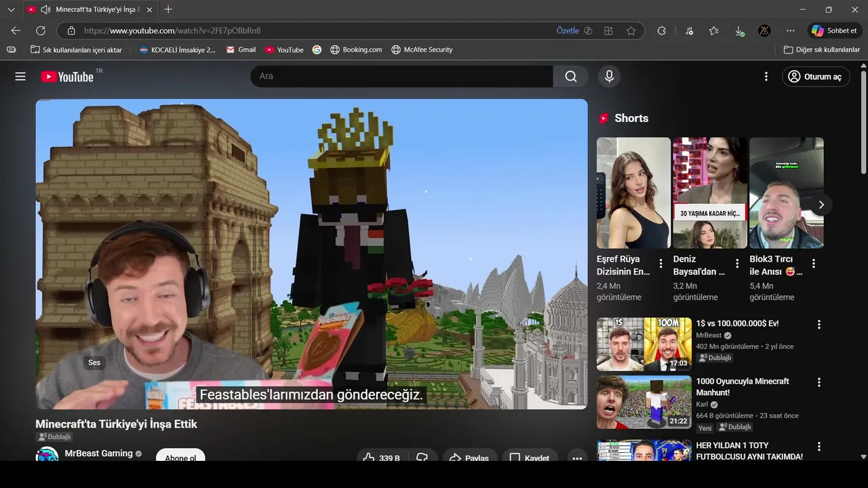Mute the tab via speaker icon

click(45, 9)
